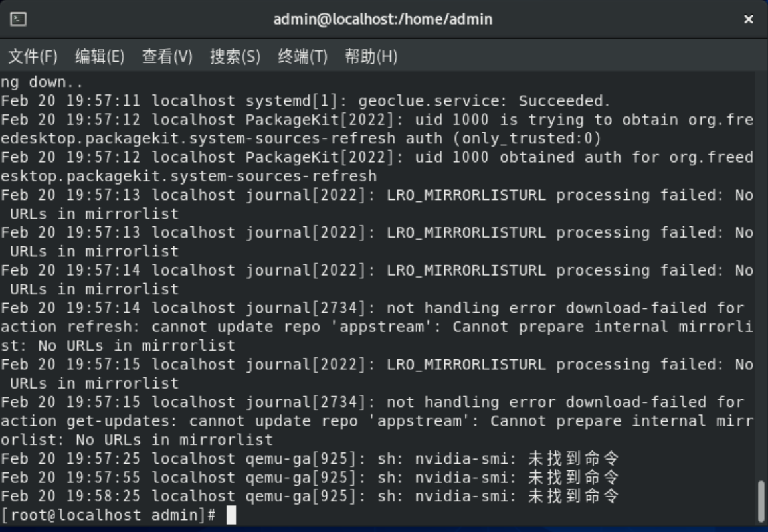The width and height of the screenshot is (768, 532).
Task: Click the [root@localhost admin]# prompt text
Action: point(108,515)
